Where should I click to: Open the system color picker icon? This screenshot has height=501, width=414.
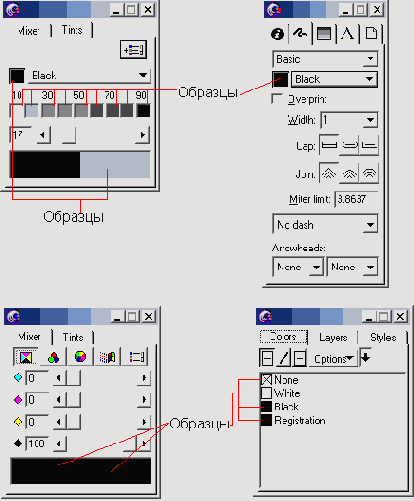pos(108,357)
